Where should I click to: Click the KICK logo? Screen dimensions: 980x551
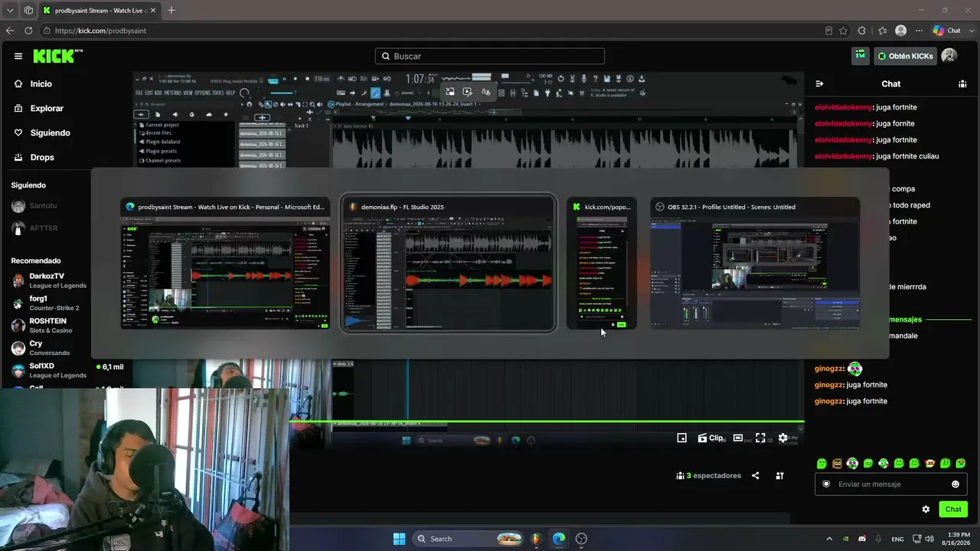pos(57,56)
